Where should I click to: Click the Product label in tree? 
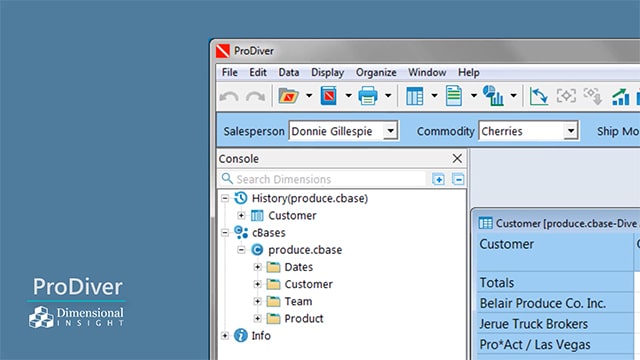pyautogui.click(x=304, y=318)
